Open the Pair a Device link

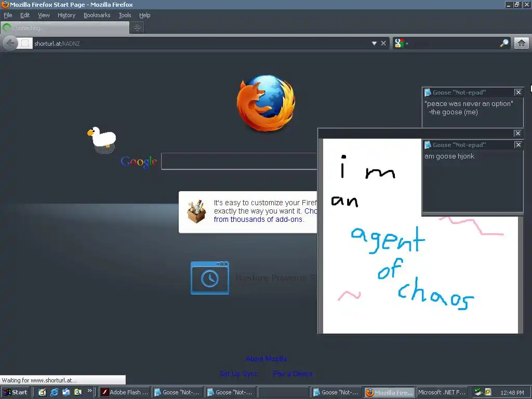(293, 374)
